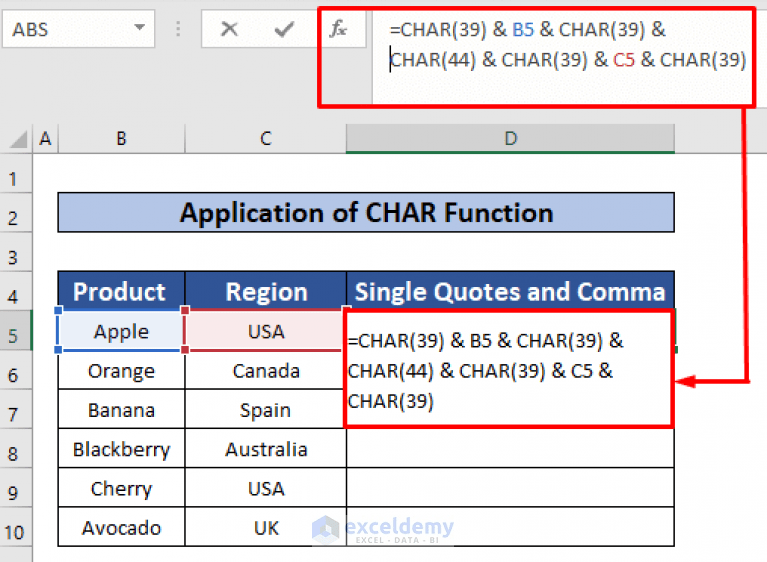The width and height of the screenshot is (767, 562).
Task: Select empty cell D8 beside Australia
Action: (510, 449)
